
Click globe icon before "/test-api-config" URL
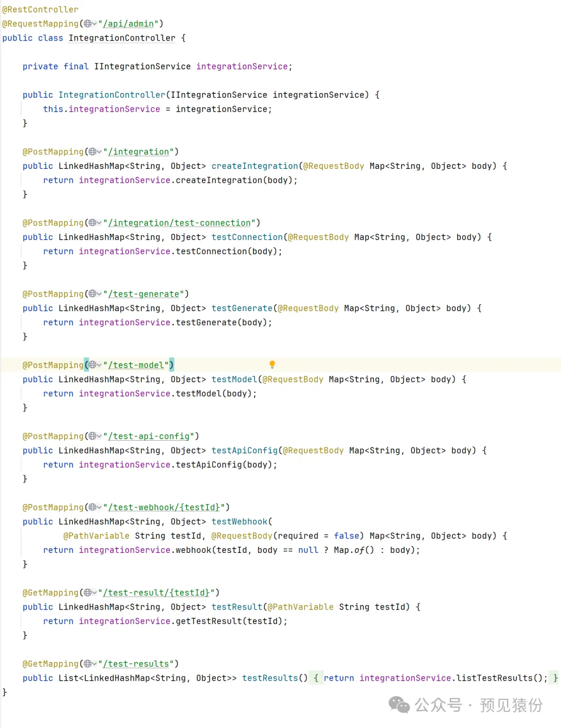(x=92, y=436)
